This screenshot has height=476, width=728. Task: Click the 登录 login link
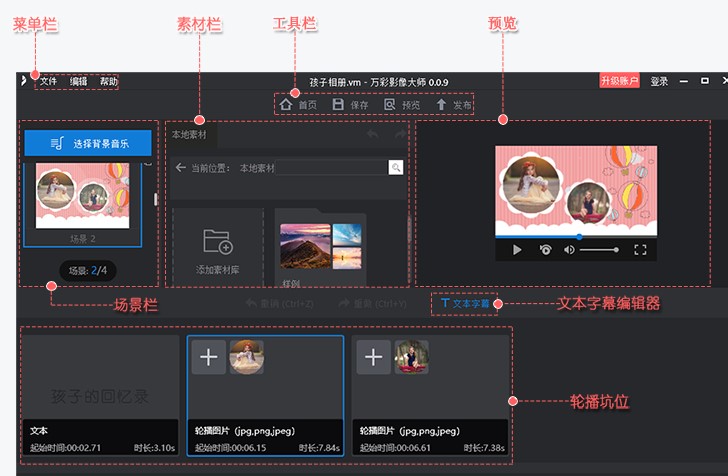coord(659,81)
